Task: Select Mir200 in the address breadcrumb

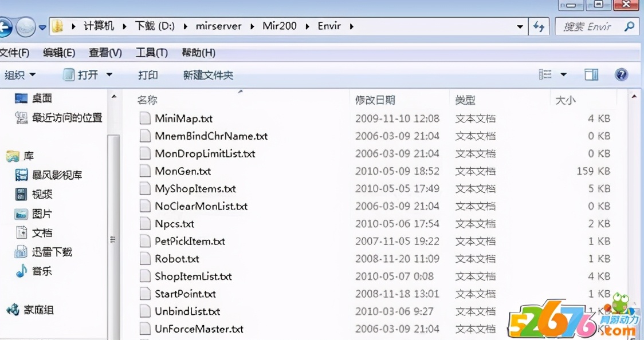Action: point(279,26)
